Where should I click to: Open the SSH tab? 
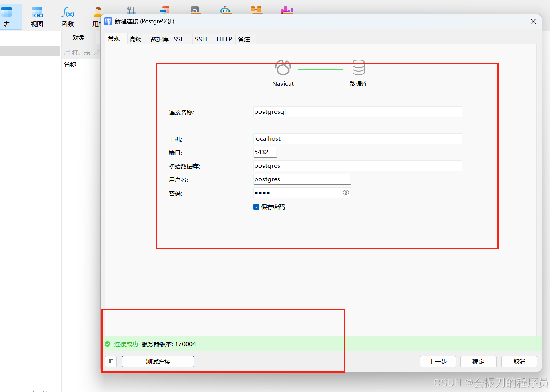(201, 39)
